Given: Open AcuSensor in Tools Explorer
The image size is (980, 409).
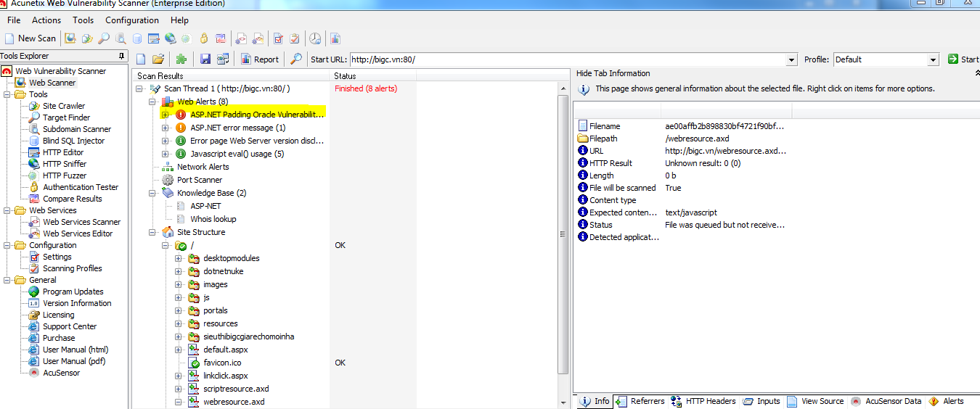Looking at the screenshot, I should 61,373.
